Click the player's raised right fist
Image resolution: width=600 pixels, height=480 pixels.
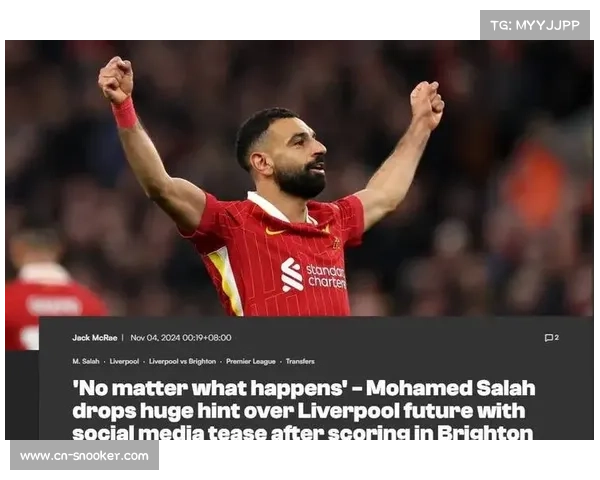116,79
